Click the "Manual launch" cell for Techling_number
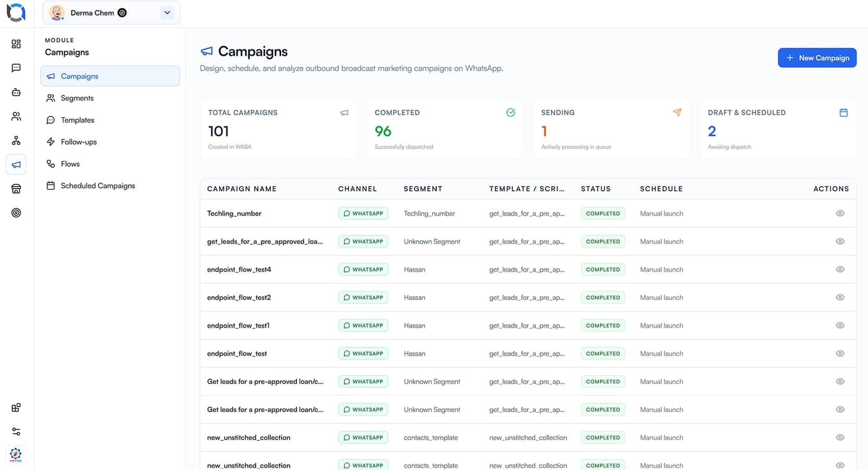The width and height of the screenshot is (868, 470). [661, 214]
